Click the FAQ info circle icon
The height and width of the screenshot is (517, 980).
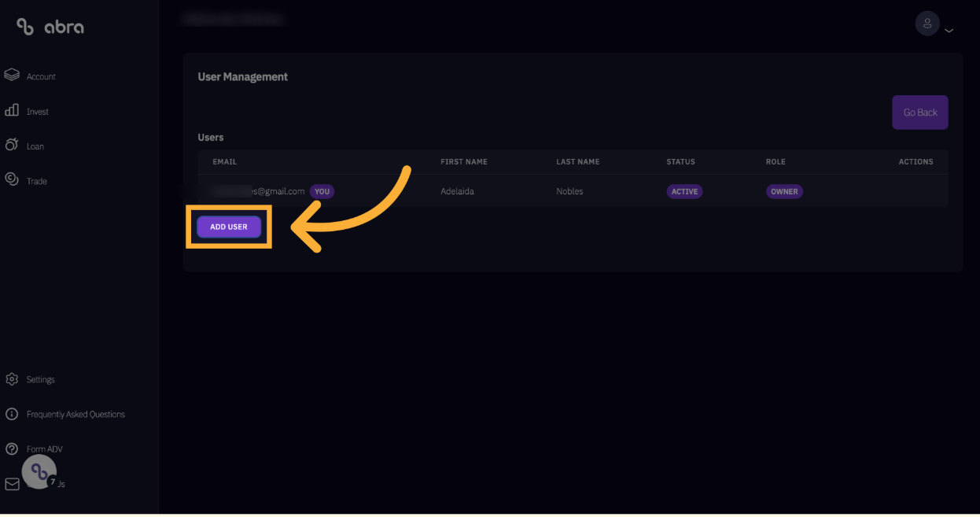[x=12, y=414]
